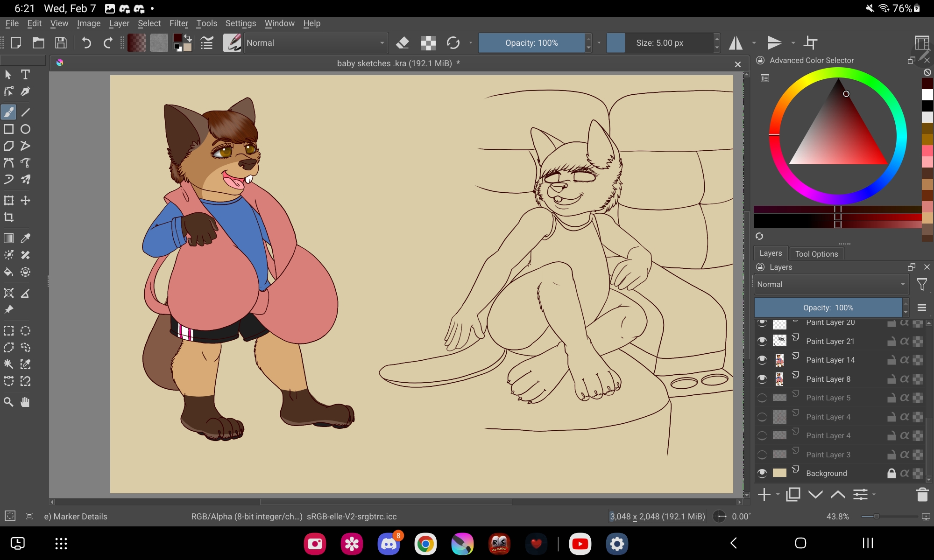
Task: Show Paint Layer 5
Action: (762, 398)
